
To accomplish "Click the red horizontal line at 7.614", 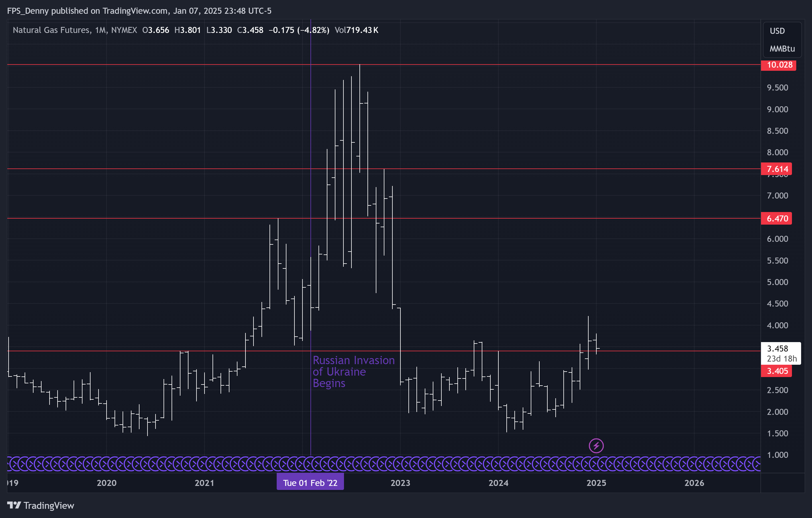I will tap(384, 169).
